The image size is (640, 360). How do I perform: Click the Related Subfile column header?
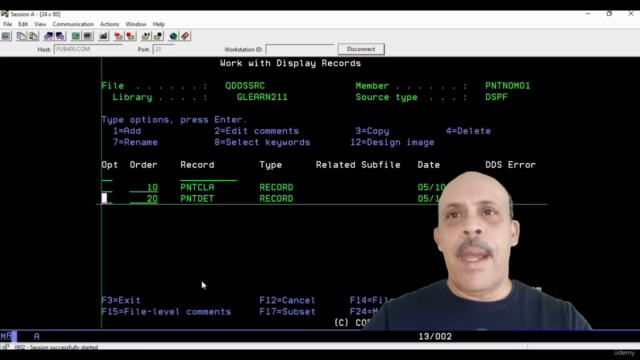358,165
